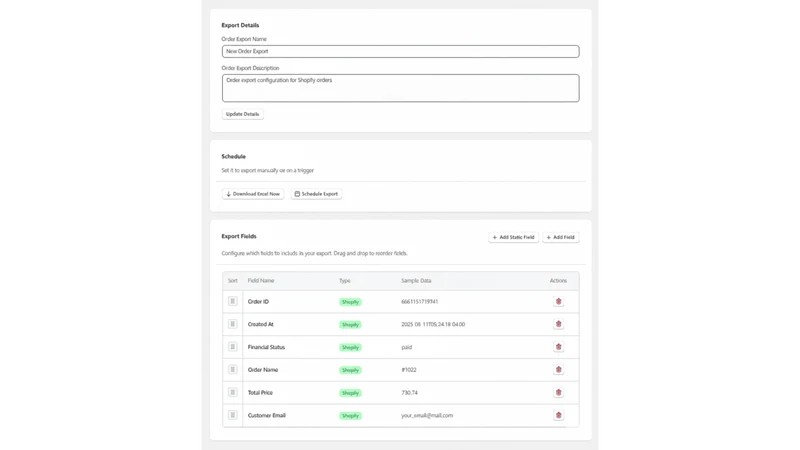Click Shopify badge in Financial Status row
Viewport: 800px width, 450px height.
click(351, 347)
